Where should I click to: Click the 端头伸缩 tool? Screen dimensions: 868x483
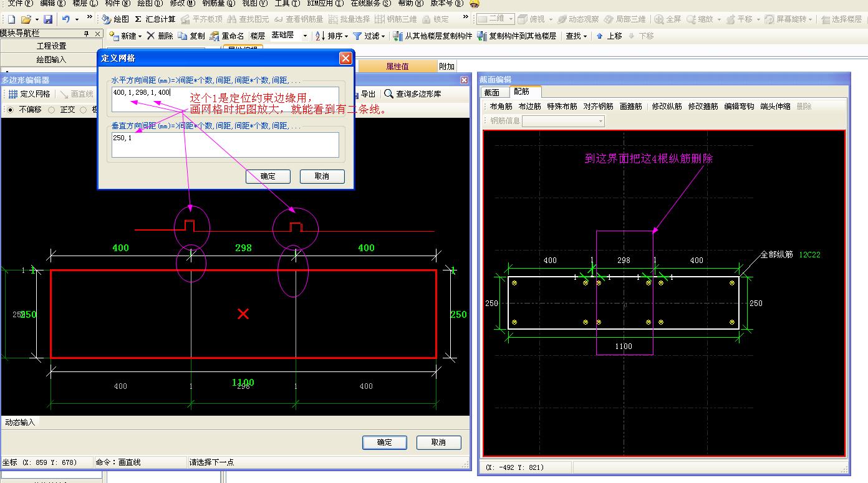(776, 107)
